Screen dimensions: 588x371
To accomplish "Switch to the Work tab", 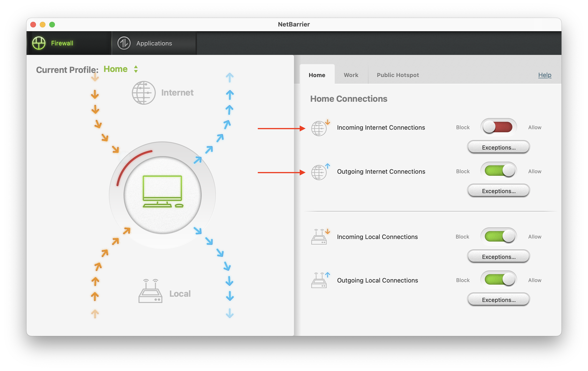I will click(351, 74).
